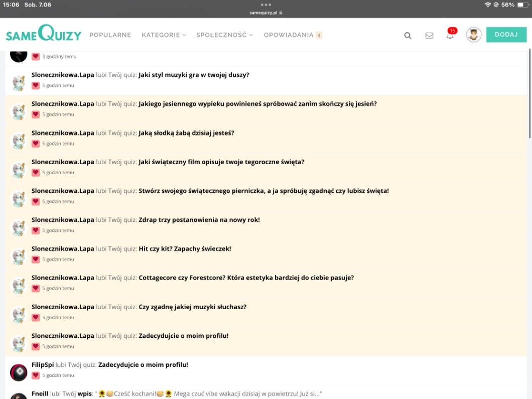Click the page vertical scrollbar
This screenshot has width=532, height=399.
click(x=529, y=95)
